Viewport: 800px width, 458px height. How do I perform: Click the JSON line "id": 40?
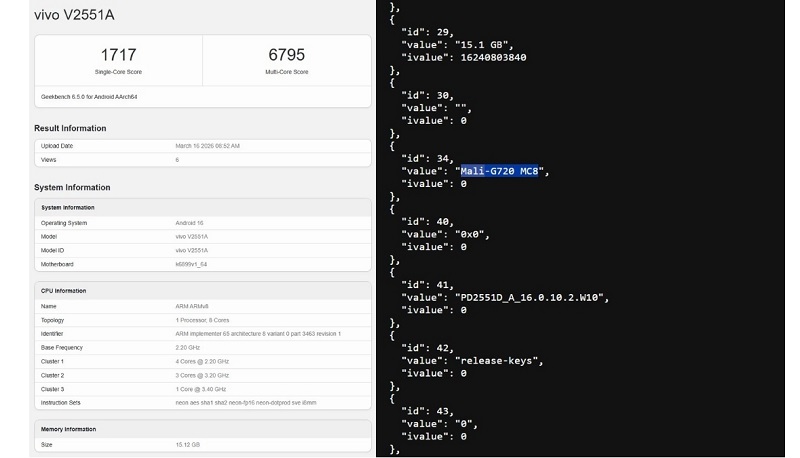[x=427, y=222]
